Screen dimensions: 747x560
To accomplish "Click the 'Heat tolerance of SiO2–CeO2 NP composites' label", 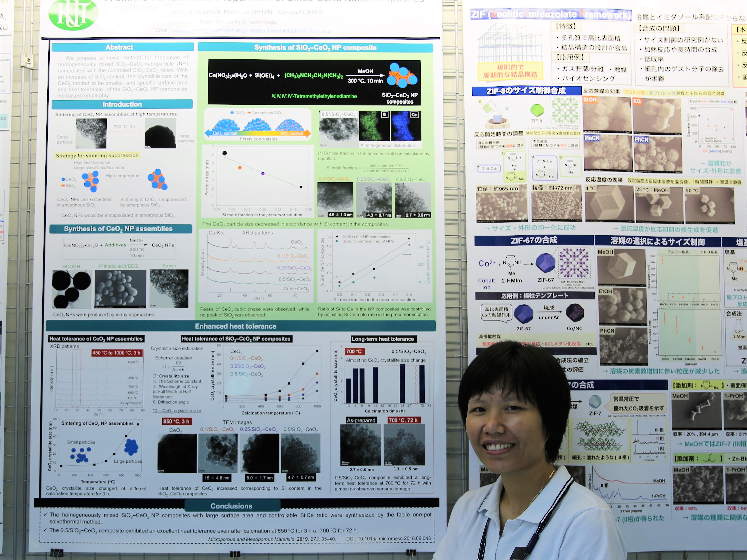I will pyautogui.click(x=236, y=339).
